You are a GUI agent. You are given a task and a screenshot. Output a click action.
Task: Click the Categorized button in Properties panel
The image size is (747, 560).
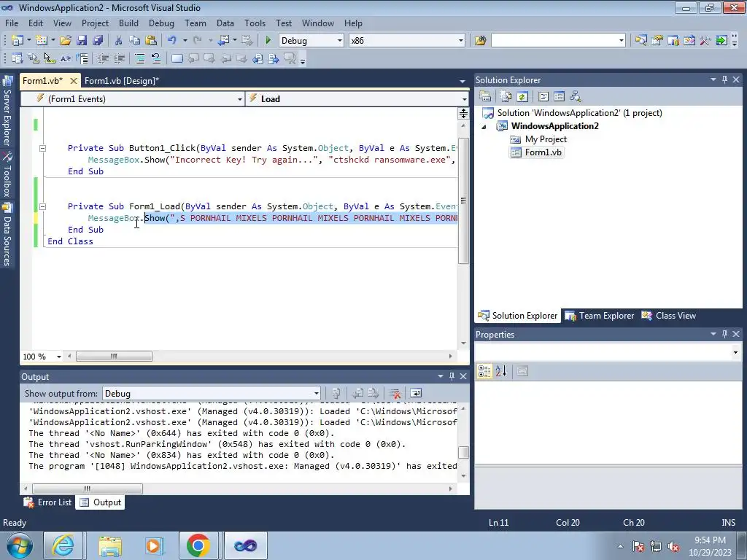484,371
